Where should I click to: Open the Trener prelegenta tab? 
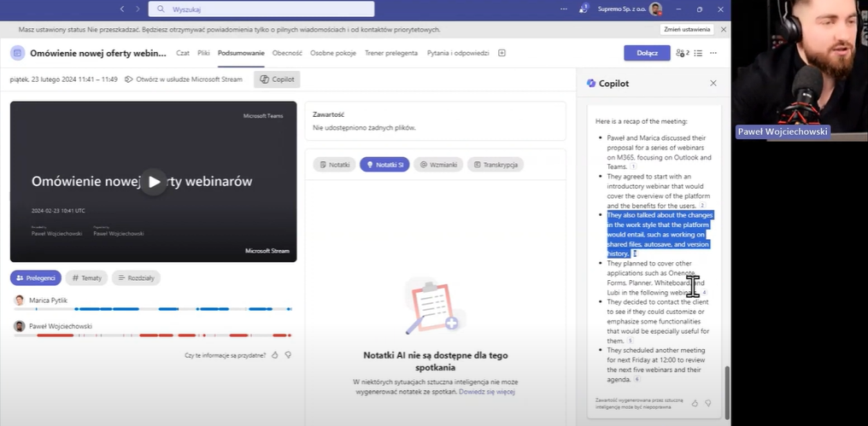(x=391, y=53)
